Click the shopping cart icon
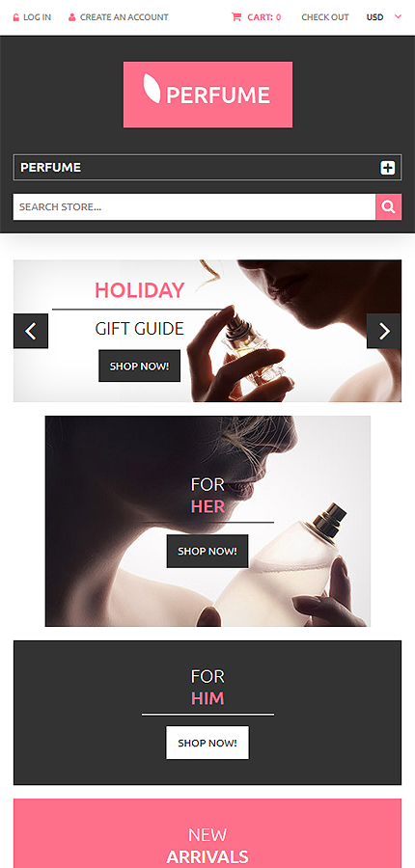 tap(236, 17)
